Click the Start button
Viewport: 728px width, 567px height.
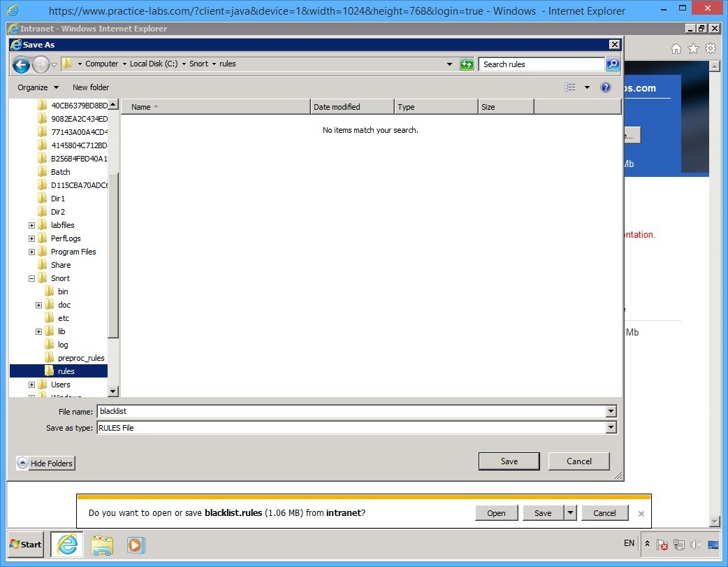[x=24, y=545]
